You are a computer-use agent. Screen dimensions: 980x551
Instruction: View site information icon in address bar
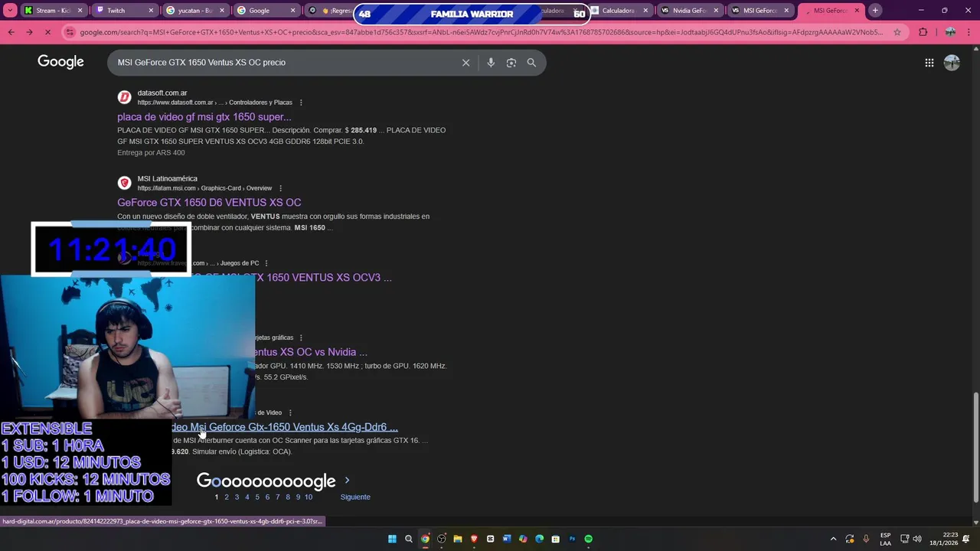[x=70, y=32]
